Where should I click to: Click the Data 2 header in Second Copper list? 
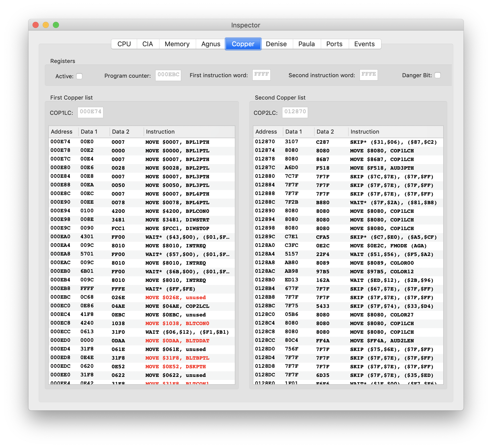click(331, 132)
